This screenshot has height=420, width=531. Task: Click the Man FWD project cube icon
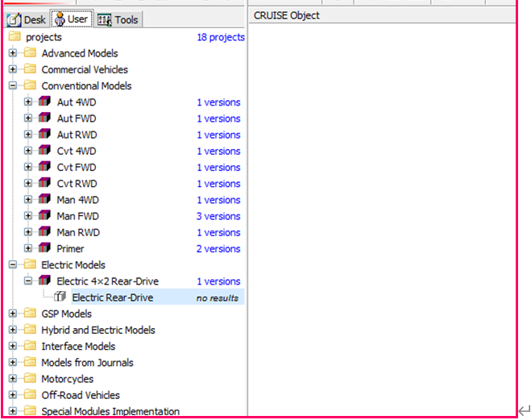pos(44,214)
